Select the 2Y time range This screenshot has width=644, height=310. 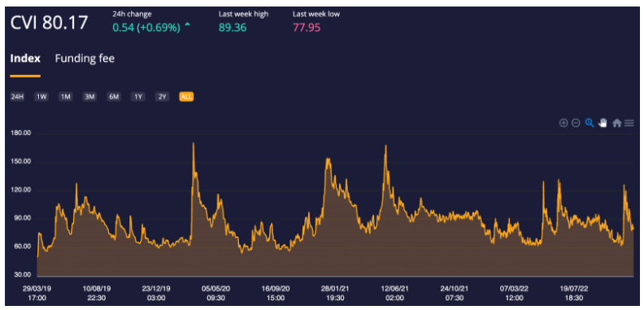[163, 97]
